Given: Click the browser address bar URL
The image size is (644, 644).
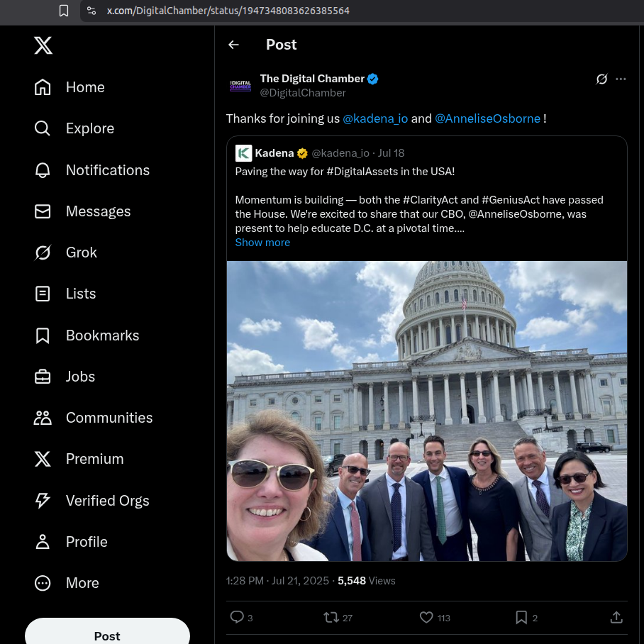Looking at the screenshot, I should click(x=228, y=11).
